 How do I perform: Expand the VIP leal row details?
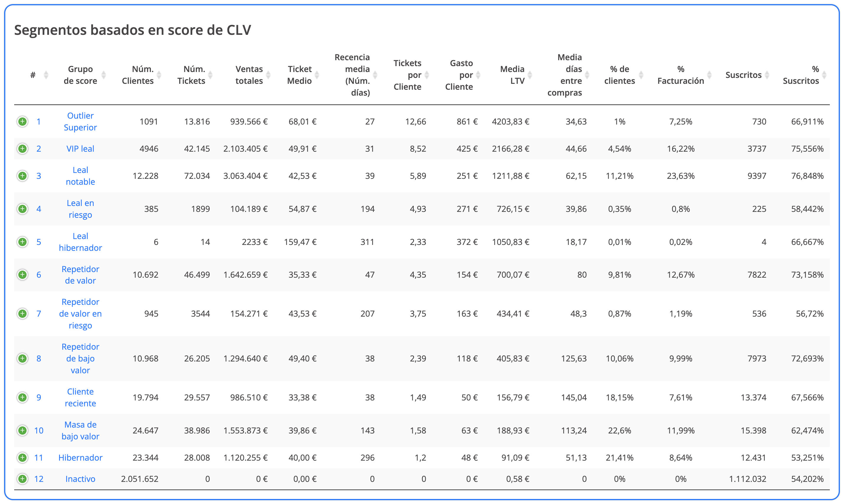[22, 148]
